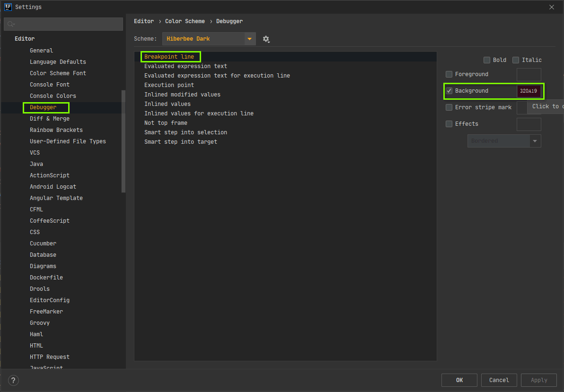Viewport: 564px width, 392px height.
Task: Close the Settings dialog window
Action: [551, 7]
